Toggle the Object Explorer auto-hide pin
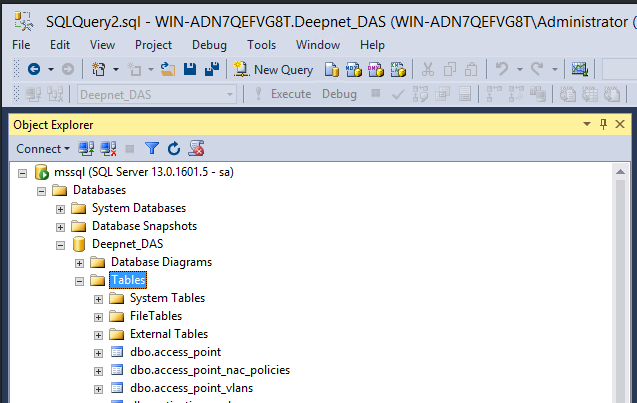The width and height of the screenshot is (637, 403). click(x=603, y=124)
